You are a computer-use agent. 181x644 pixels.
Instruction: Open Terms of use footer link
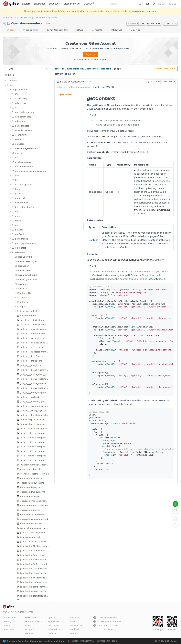76,625
